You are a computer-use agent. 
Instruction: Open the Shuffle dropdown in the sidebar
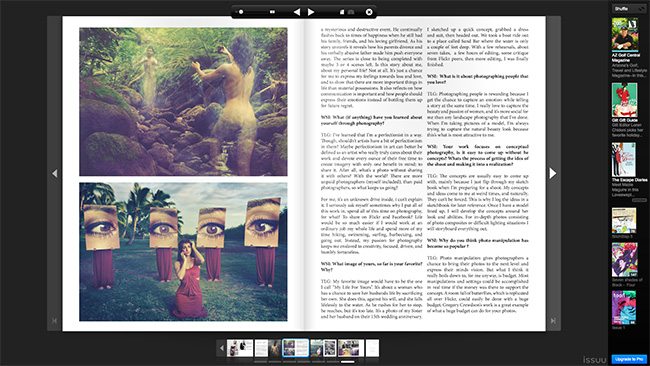(x=628, y=9)
